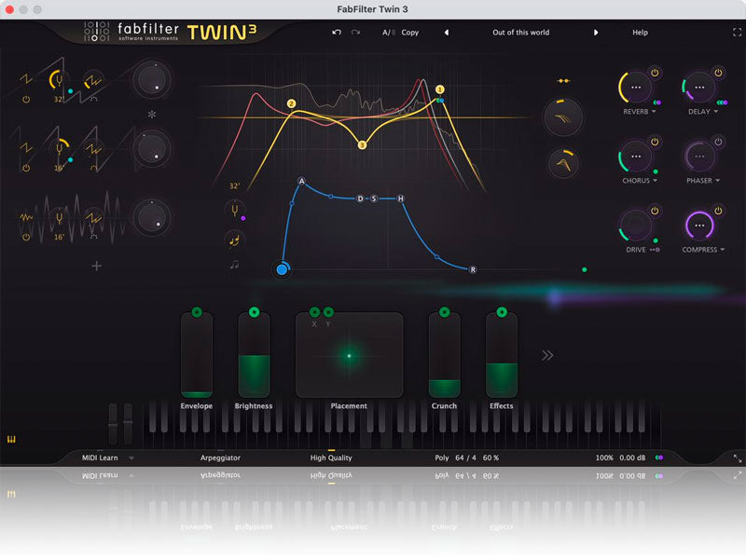Click the Poly voice mode setting

[441, 458]
